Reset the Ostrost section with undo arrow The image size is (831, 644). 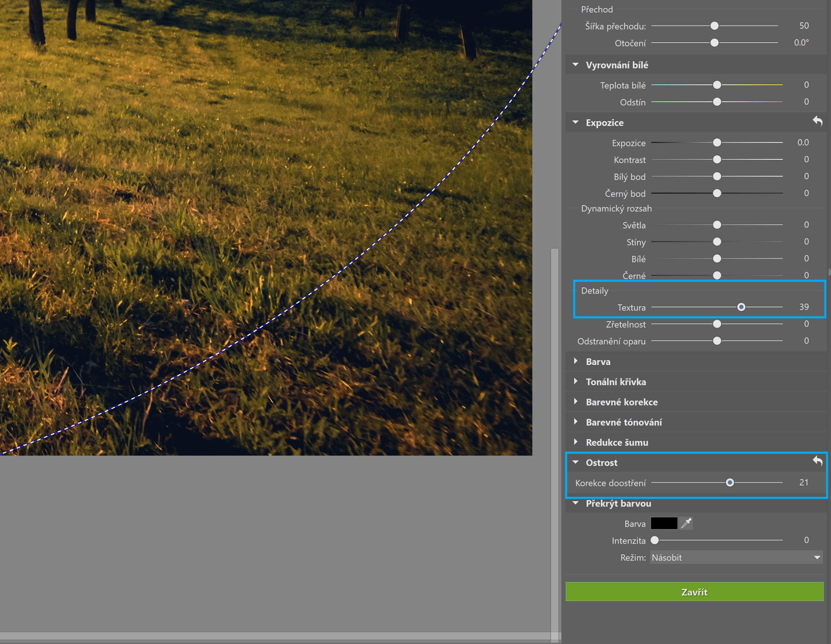click(817, 461)
